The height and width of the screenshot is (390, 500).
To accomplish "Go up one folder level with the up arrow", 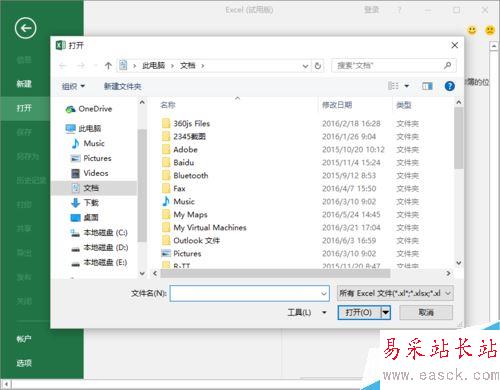I will tap(108, 66).
